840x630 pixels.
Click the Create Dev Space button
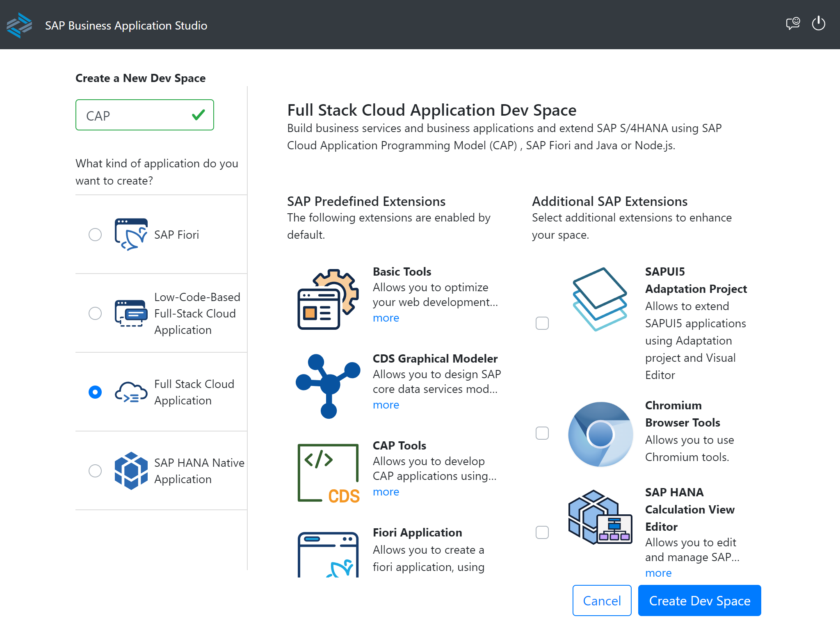click(699, 600)
